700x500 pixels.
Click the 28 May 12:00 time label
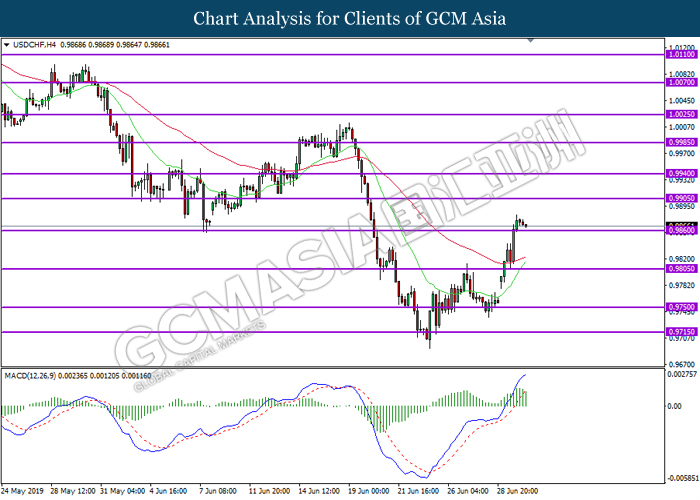click(x=73, y=491)
